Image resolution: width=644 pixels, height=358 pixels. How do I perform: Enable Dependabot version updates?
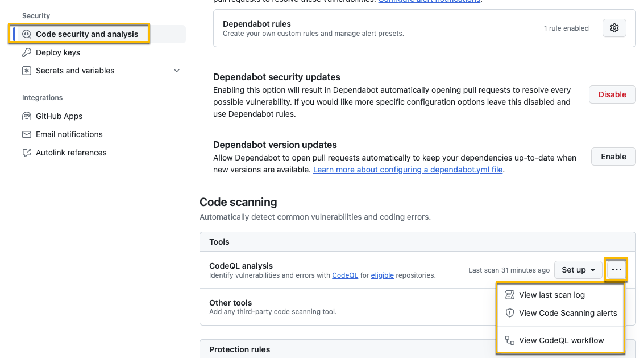(613, 157)
